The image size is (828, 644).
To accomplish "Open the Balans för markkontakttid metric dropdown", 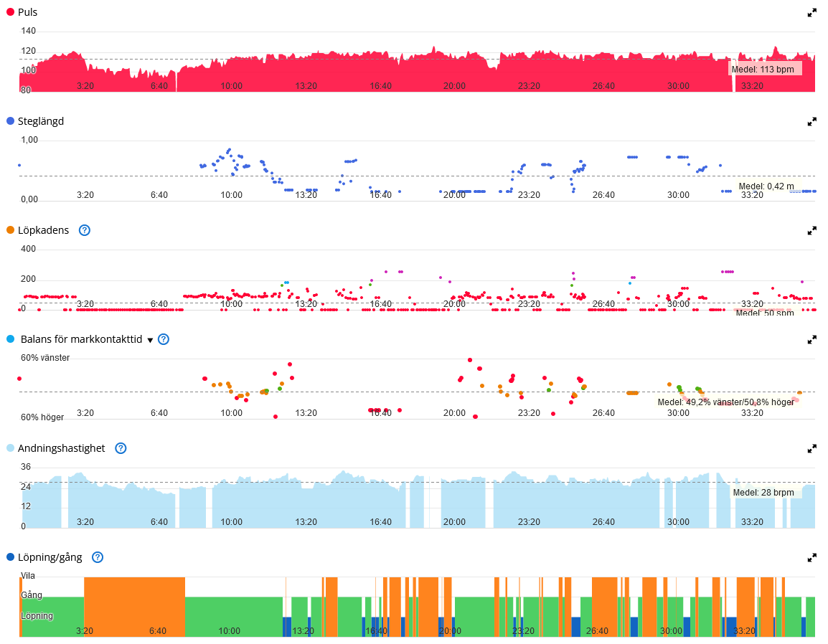I will (x=150, y=340).
